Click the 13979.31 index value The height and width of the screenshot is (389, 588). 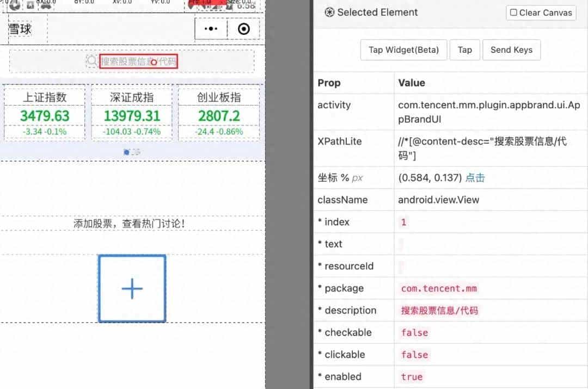coord(132,116)
